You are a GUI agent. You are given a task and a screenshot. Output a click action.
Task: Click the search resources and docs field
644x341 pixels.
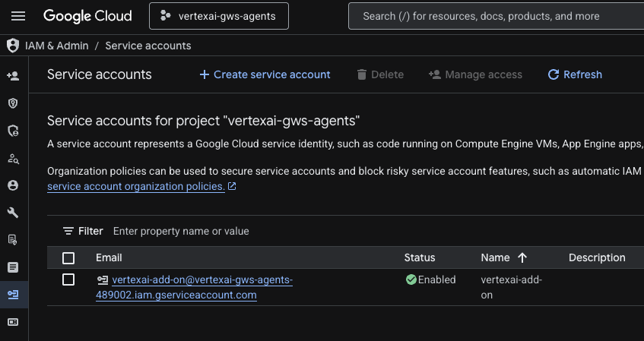(x=494, y=16)
